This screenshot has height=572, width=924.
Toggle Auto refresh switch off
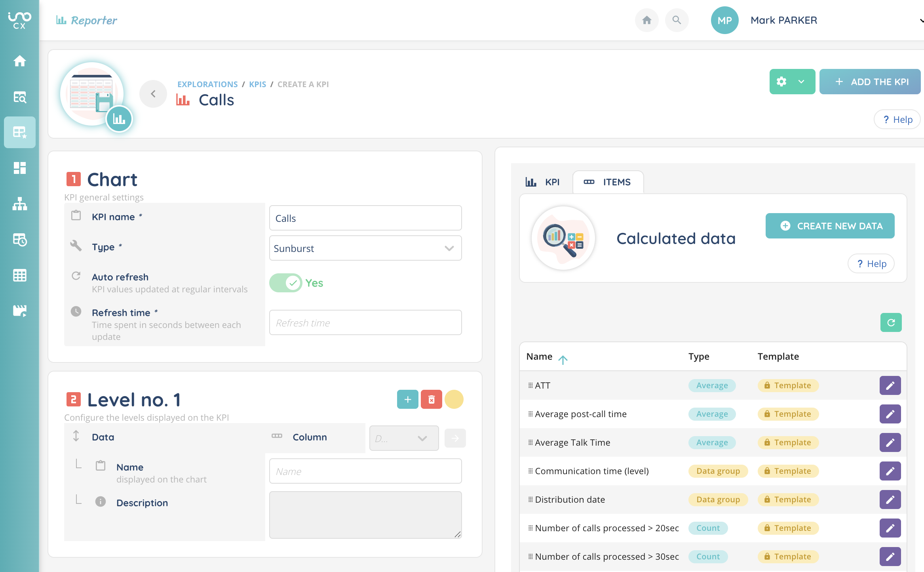coord(286,283)
